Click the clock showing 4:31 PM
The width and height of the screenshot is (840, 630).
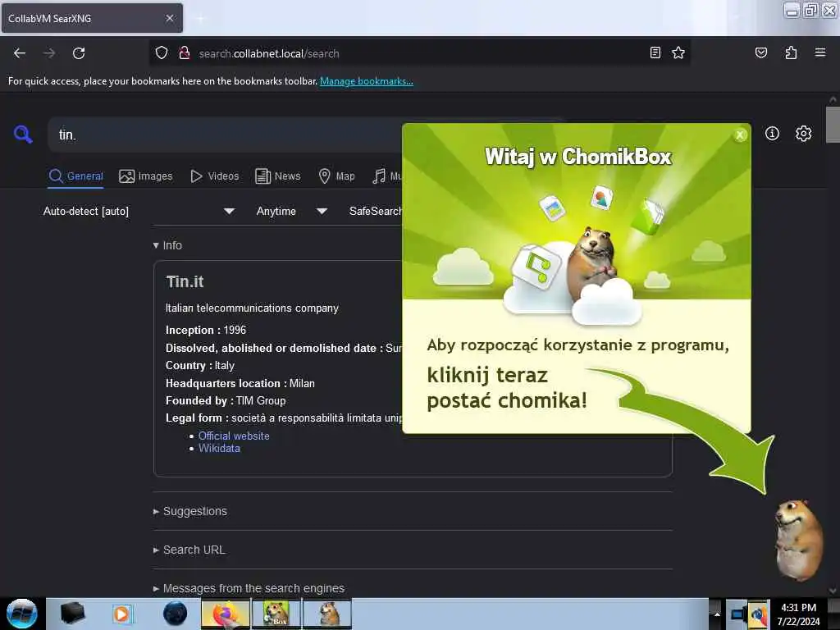[x=798, y=608]
